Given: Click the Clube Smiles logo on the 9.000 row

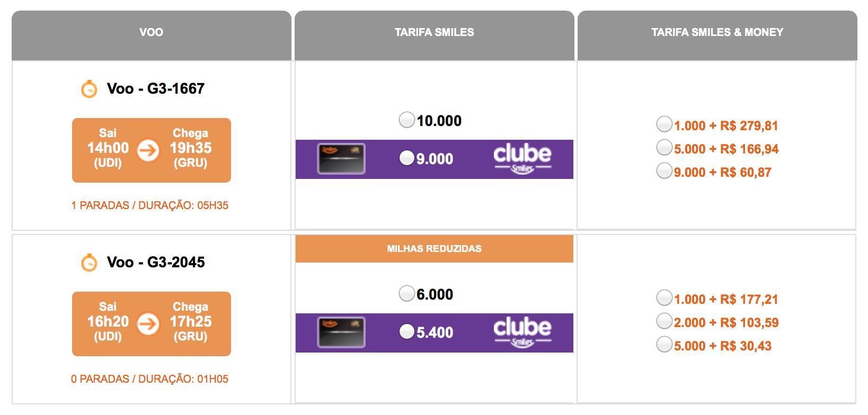Looking at the screenshot, I should (522, 159).
